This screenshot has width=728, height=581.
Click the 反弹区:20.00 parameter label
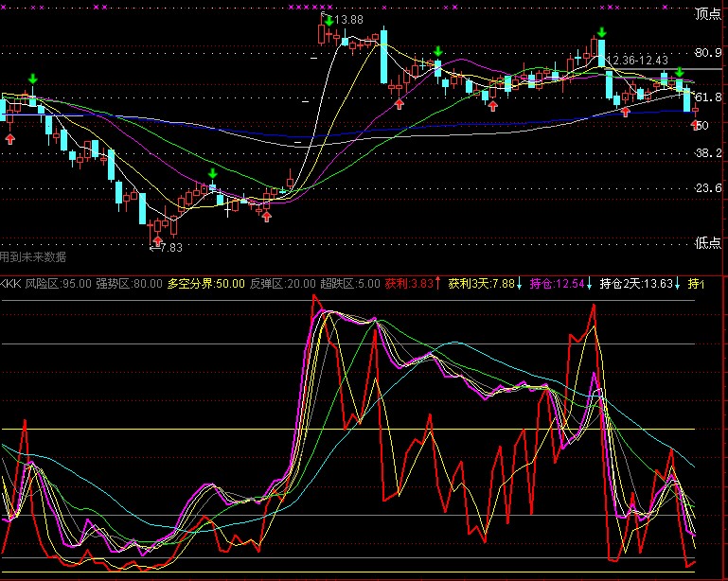coord(283,283)
